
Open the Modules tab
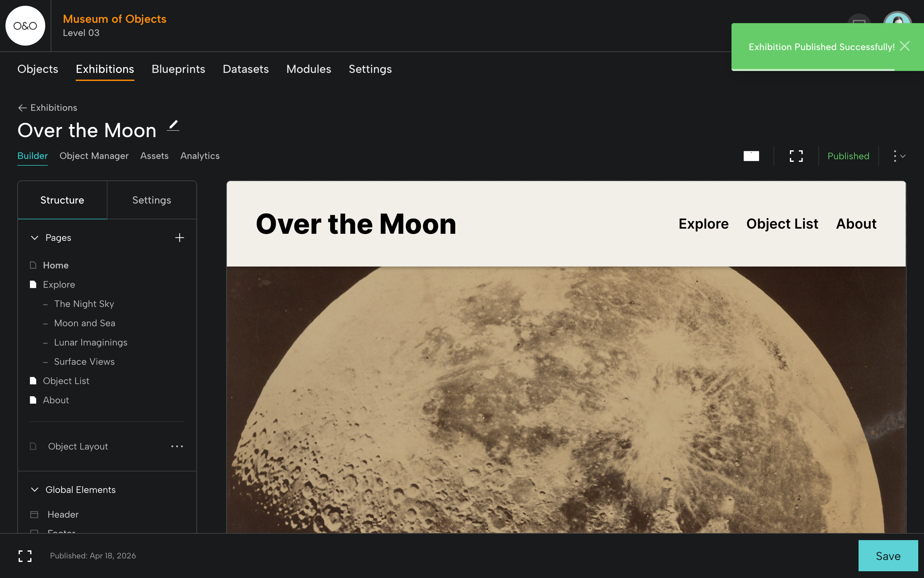coord(309,69)
